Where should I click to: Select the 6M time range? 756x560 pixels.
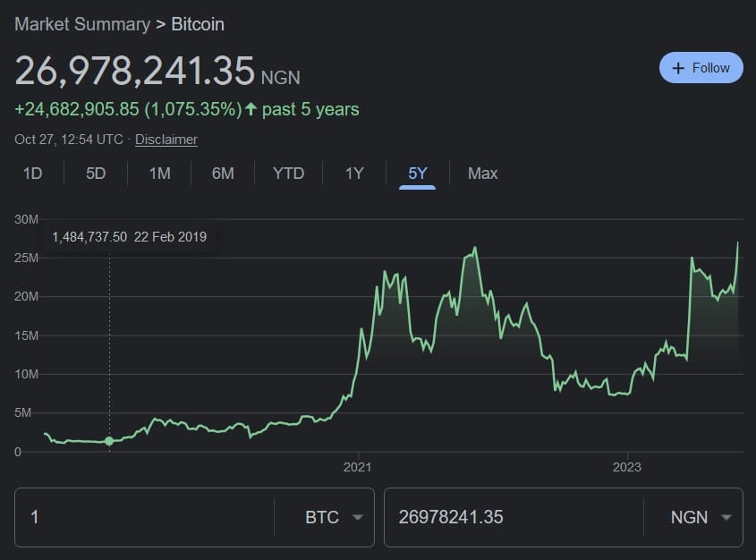[223, 173]
